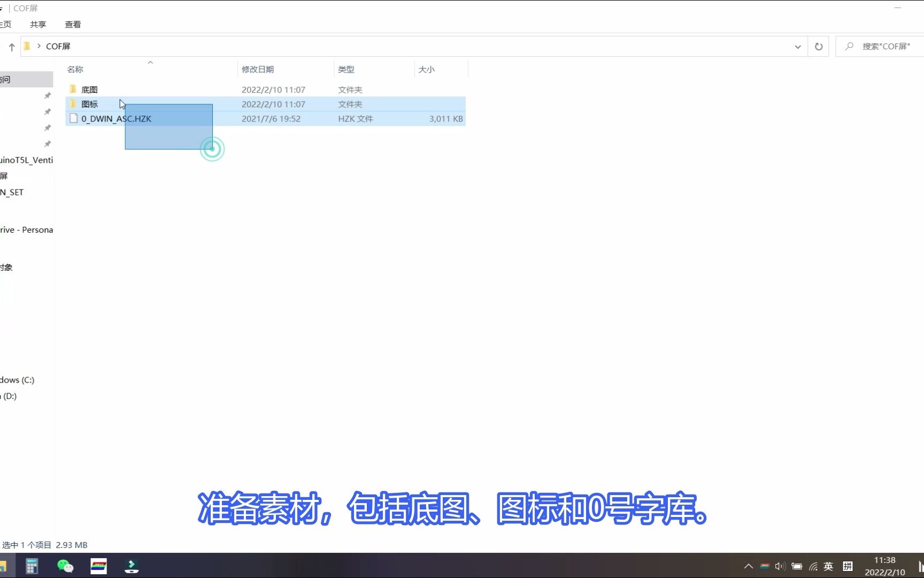Switch to the 查看 ribbon tab
Viewport: 924px width, 578px height.
[x=73, y=24]
